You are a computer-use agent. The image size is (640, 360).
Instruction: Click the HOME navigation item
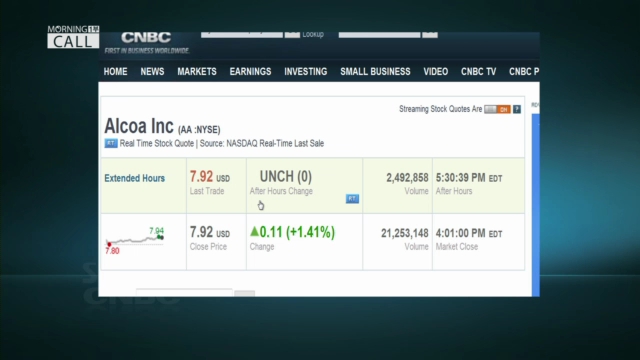click(x=116, y=71)
